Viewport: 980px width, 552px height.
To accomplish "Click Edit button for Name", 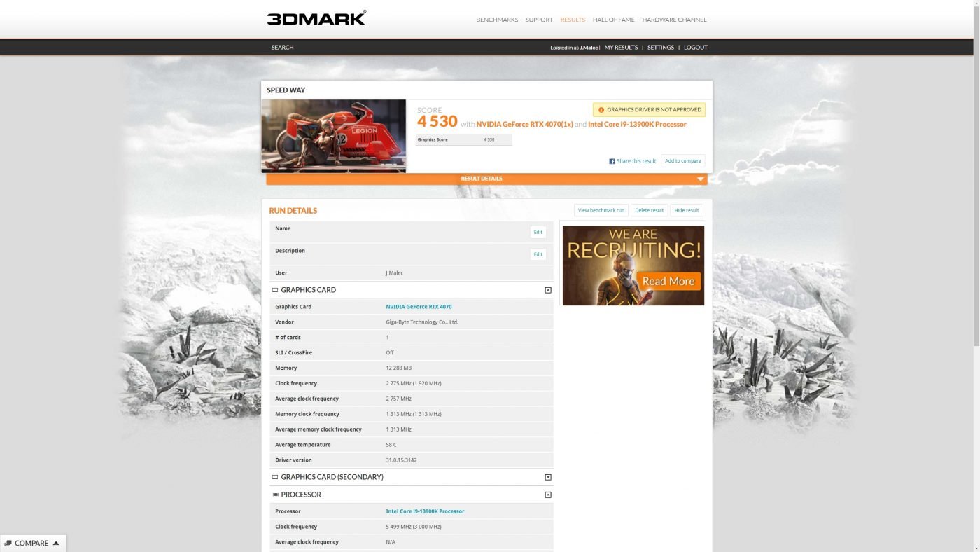I will click(538, 232).
